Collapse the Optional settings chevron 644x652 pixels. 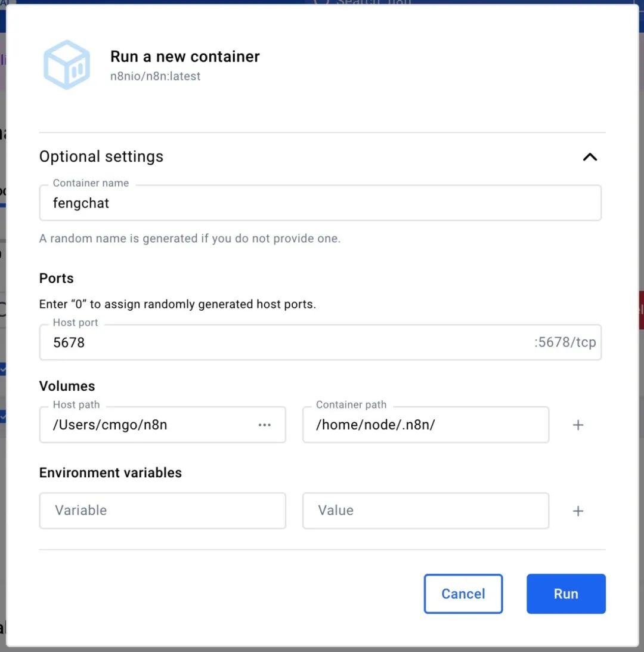pyautogui.click(x=590, y=157)
